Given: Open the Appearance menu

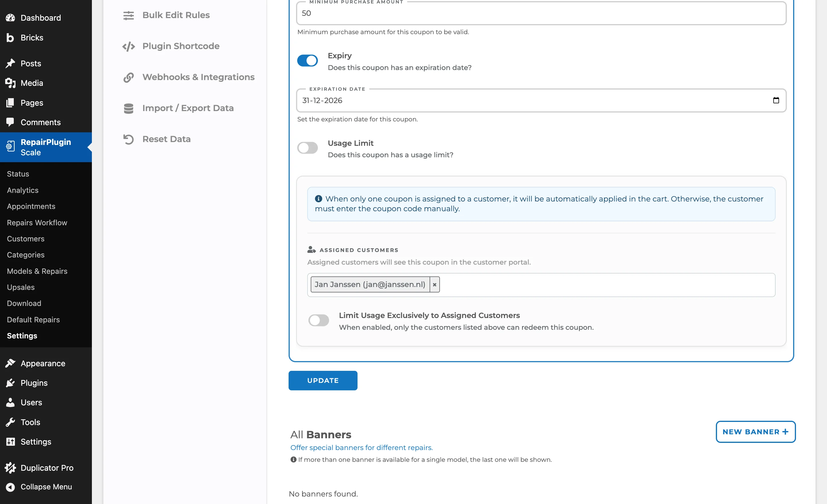Looking at the screenshot, I should click(42, 363).
